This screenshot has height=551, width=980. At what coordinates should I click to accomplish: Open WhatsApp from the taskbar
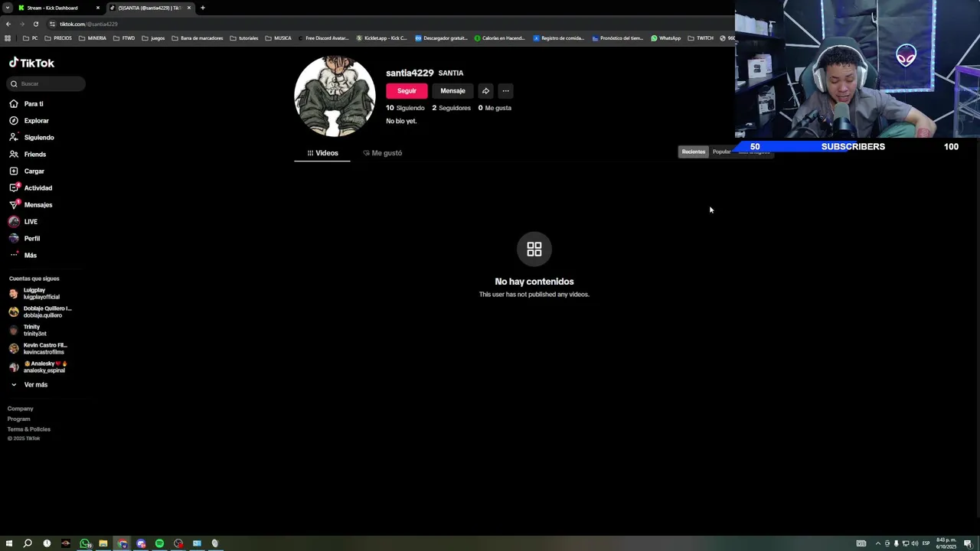(84, 543)
